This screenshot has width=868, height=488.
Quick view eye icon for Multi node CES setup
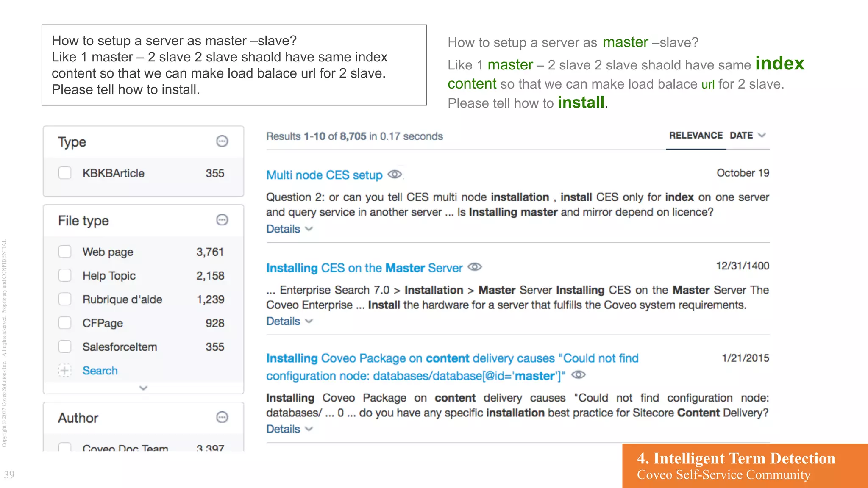(395, 174)
